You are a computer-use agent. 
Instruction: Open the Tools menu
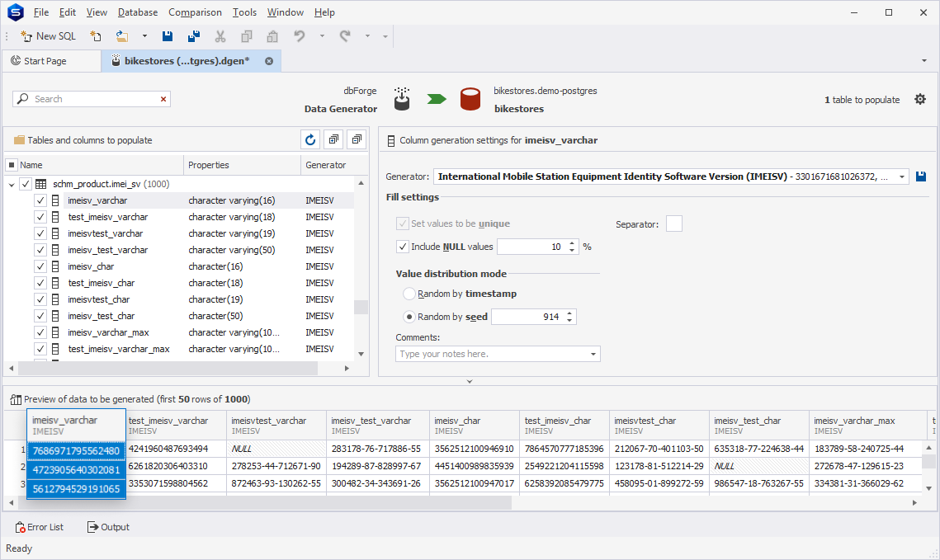pos(244,12)
